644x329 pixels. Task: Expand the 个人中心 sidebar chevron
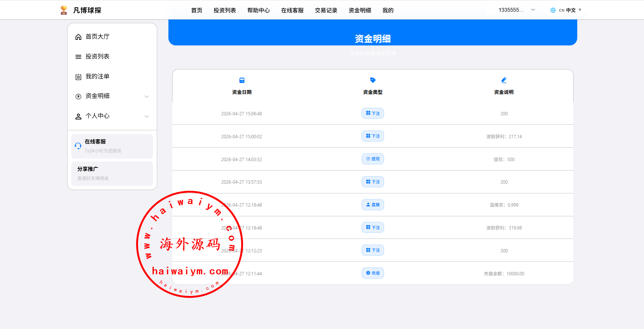(x=147, y=116)
